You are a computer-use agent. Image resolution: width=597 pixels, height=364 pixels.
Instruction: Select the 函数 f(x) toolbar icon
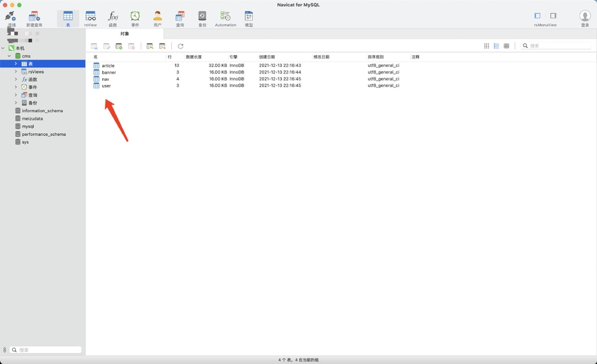click(113, 17)
